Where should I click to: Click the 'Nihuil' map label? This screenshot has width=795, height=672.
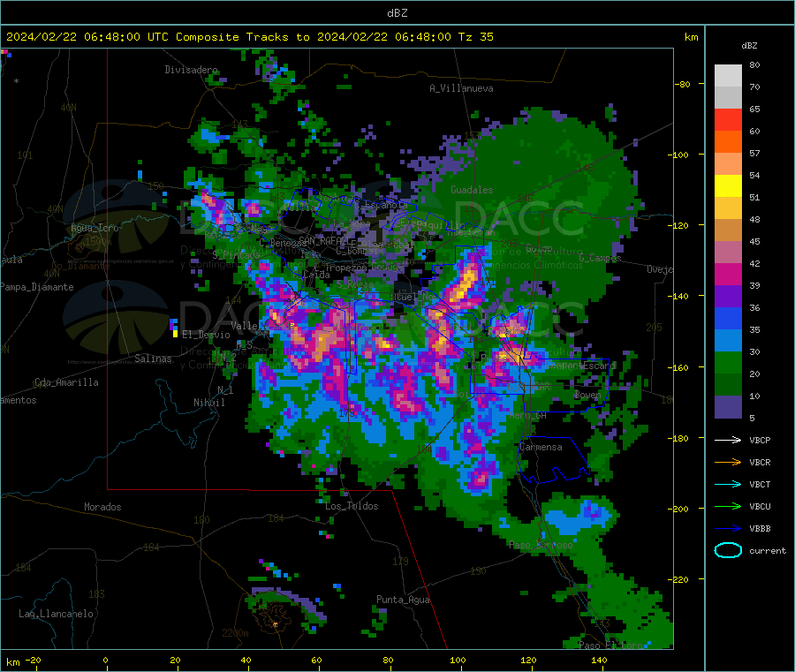(x=208, y=403)
